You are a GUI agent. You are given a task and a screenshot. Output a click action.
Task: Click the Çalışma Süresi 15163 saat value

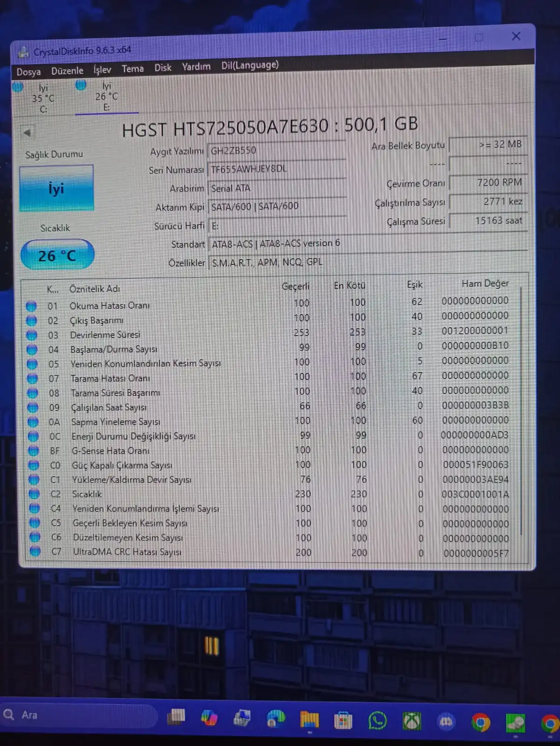coord(488,221)
